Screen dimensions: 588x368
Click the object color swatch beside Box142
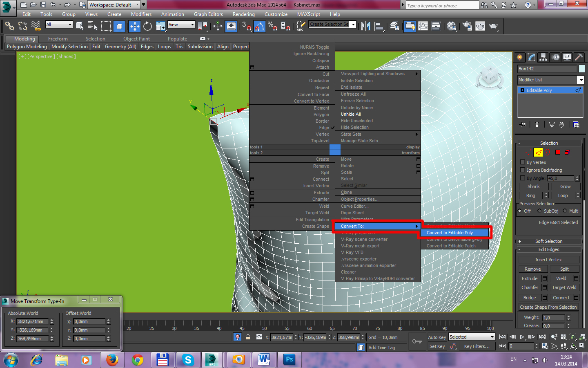[582, 69]
